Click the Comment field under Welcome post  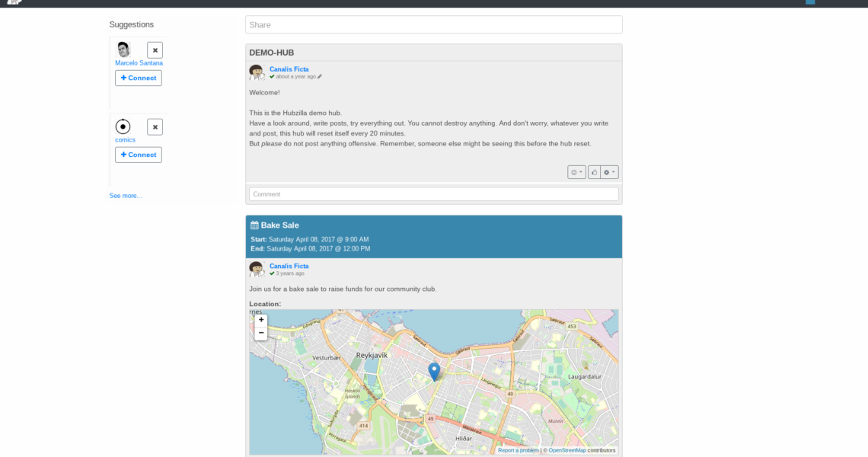433,194
